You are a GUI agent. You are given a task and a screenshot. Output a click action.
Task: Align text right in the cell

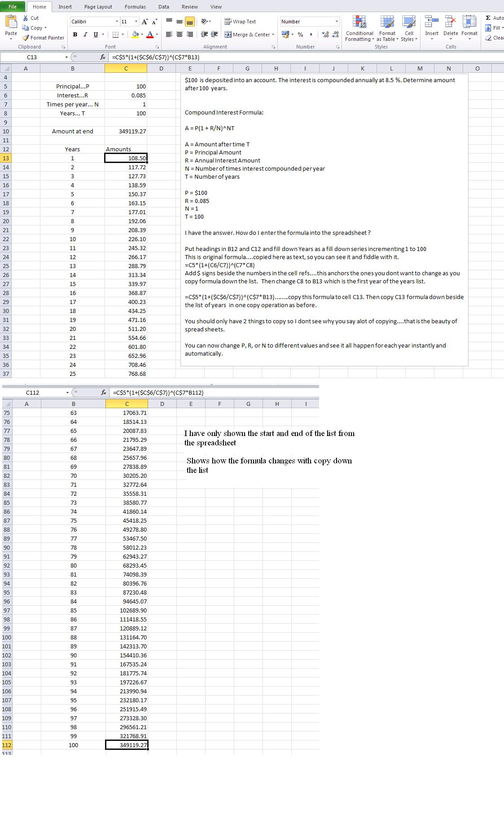click(x=190, y=34)
